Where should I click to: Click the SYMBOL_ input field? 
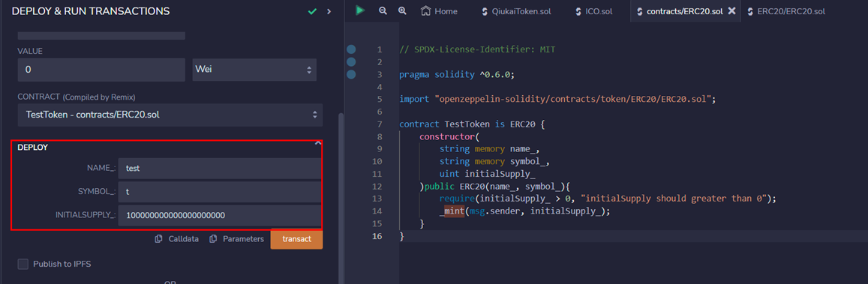[x=219, y=192]
